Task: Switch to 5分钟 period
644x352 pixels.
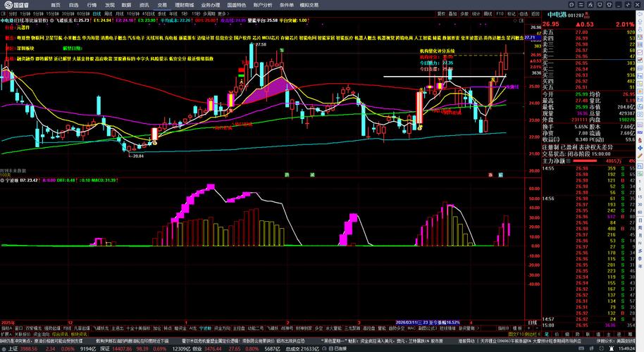Action: pos(38,13)
